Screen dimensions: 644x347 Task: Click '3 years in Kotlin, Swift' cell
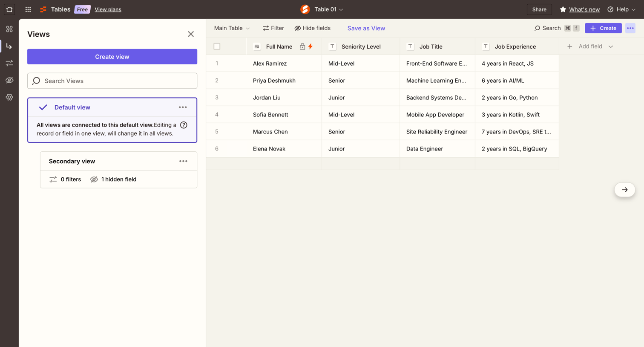pos(517,115)
